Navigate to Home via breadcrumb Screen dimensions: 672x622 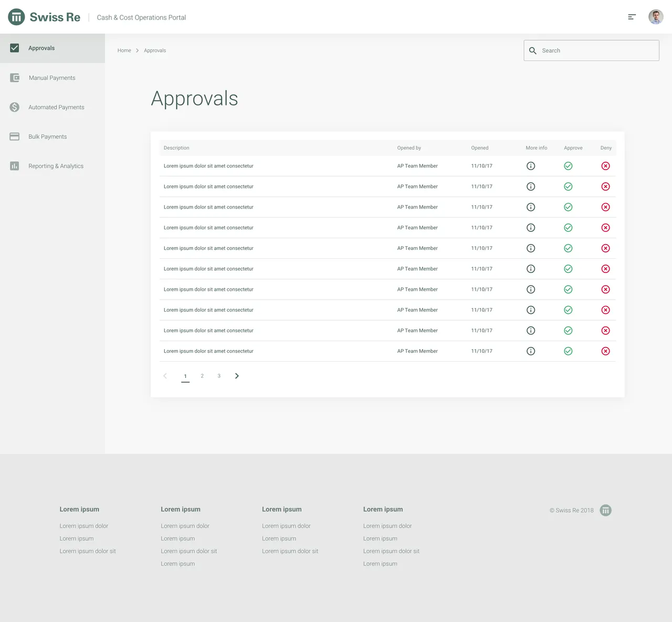point(124,50)
